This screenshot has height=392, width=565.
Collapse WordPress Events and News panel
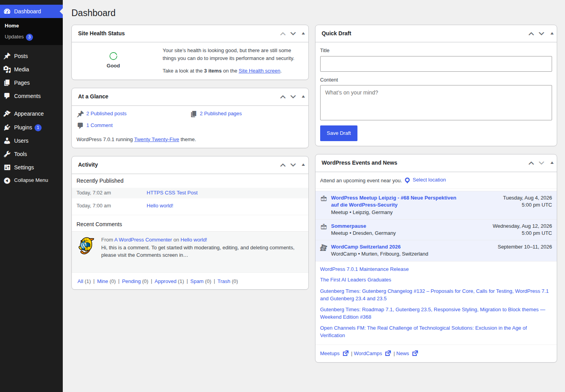coord(552,163)
